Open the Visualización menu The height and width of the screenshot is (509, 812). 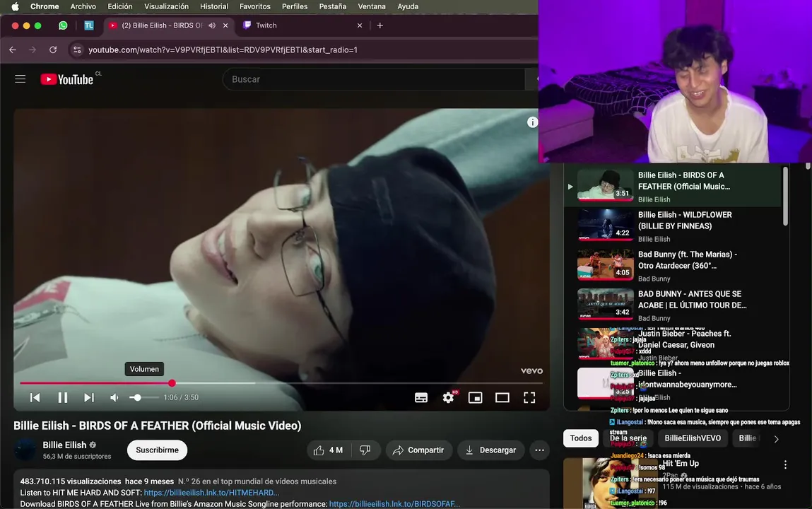coord(166,7)
